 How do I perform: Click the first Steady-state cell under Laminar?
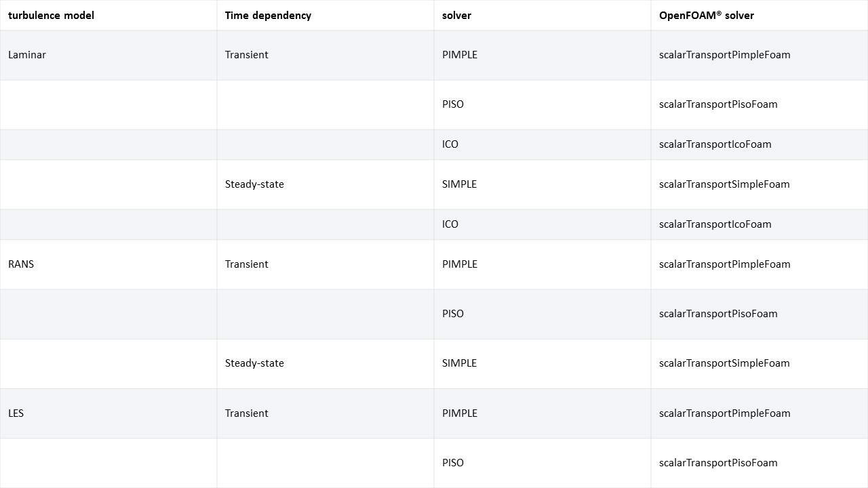(x=254, y=184)
